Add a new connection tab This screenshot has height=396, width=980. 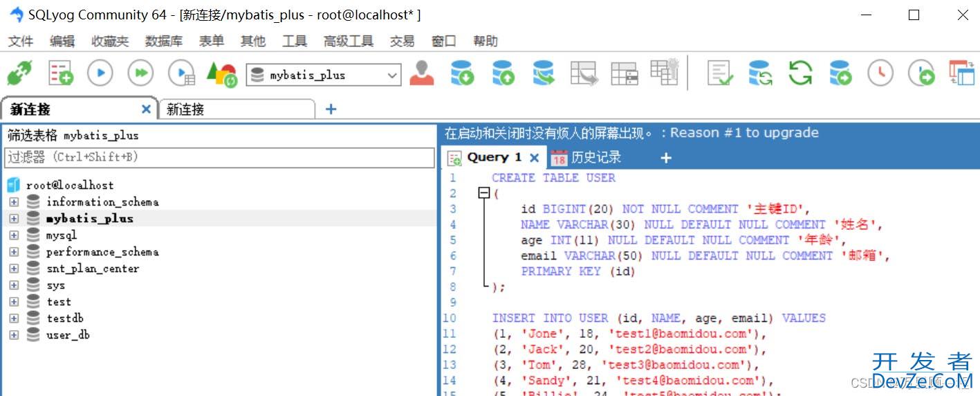331,109
